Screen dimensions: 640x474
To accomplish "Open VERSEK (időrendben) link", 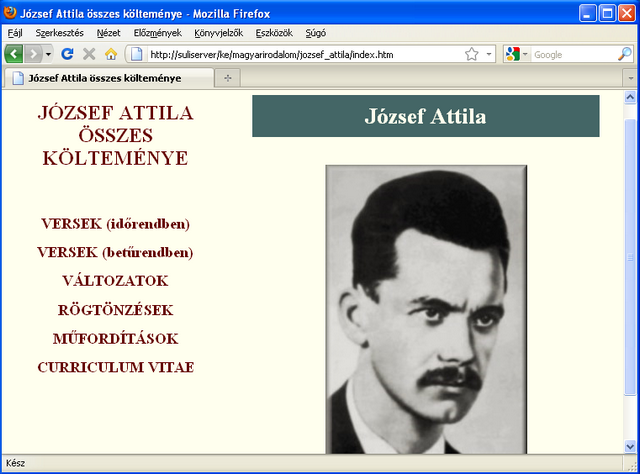I will click(115, 223).
